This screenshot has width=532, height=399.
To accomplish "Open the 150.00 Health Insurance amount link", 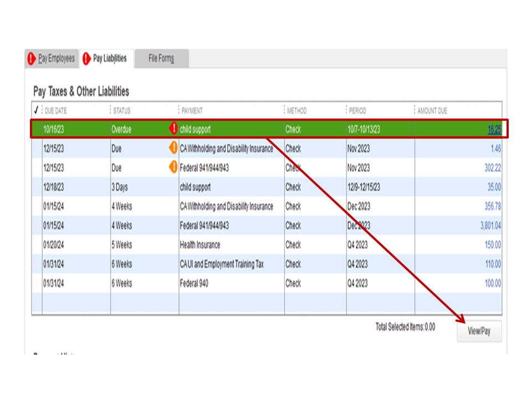I will [x=493, y=245].
